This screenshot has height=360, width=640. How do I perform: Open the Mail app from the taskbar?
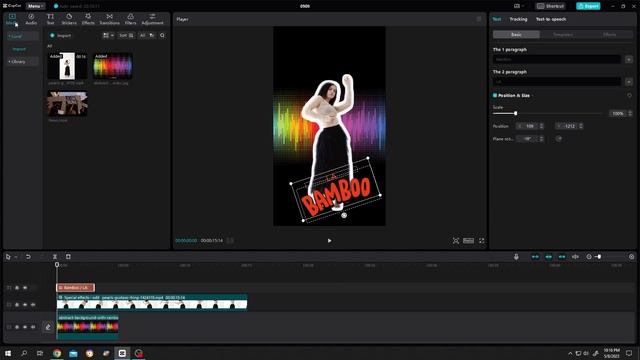(73, 353)
